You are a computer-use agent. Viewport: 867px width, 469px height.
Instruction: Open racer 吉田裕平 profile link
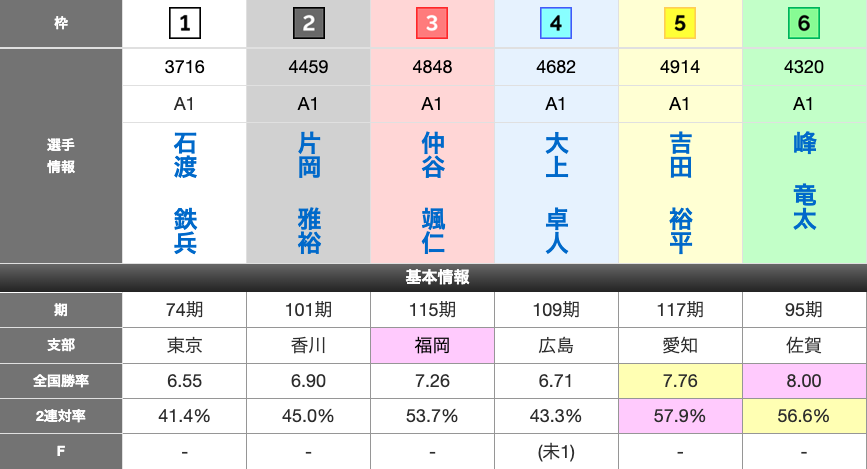[x=681, y=193]
